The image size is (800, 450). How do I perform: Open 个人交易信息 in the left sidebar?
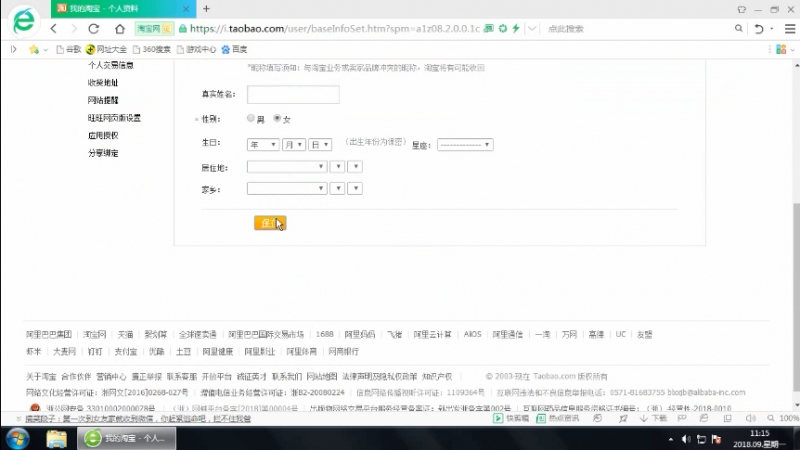click(x=111, y=65)
